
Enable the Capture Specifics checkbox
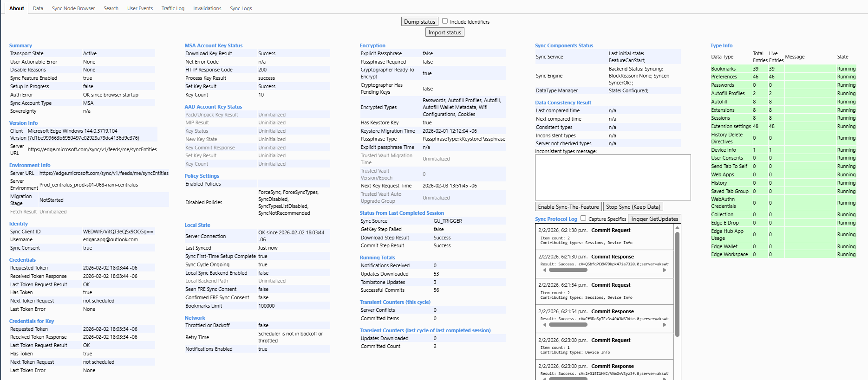(583, 218)
